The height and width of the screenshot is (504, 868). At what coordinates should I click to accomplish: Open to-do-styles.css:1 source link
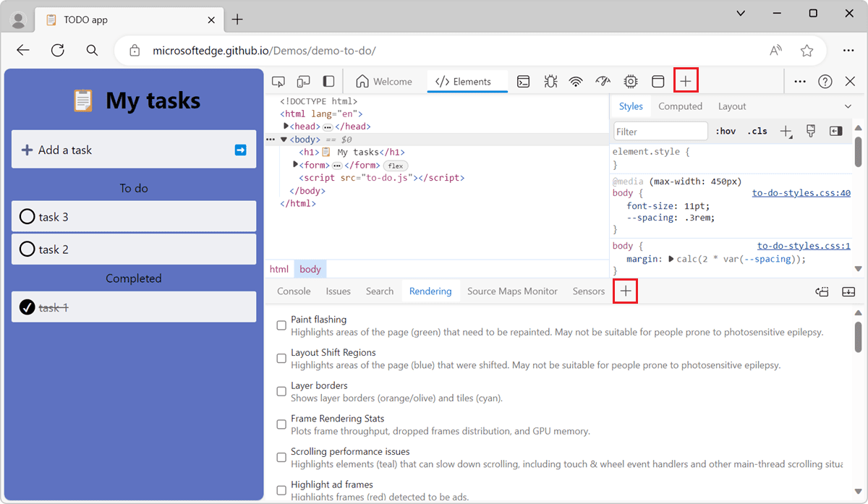point(804,246)
